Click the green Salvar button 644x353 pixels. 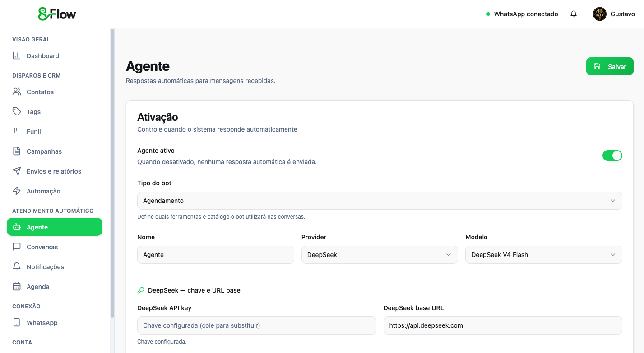click(610, 66)
